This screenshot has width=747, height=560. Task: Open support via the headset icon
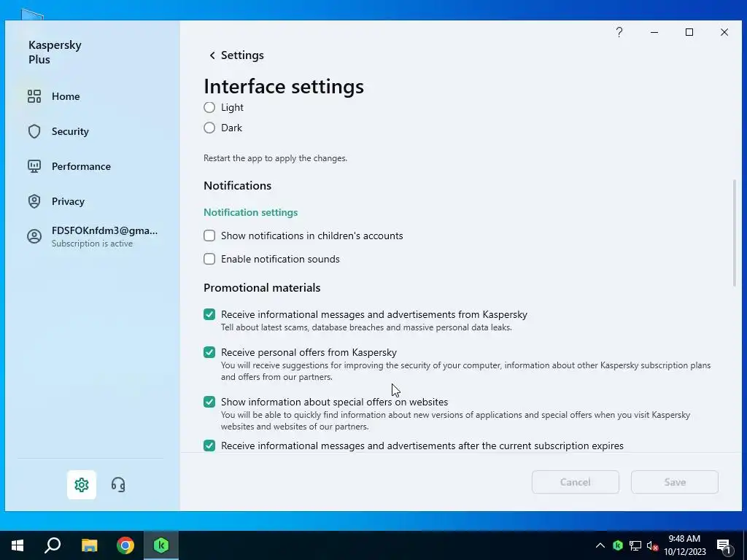point(118,485)
